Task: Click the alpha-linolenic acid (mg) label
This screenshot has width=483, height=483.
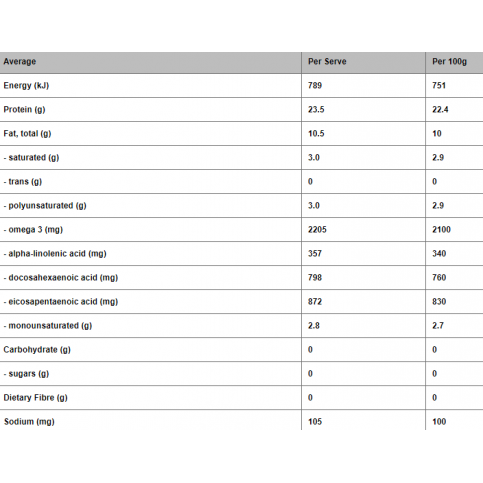Action: [x=55, y=254]
